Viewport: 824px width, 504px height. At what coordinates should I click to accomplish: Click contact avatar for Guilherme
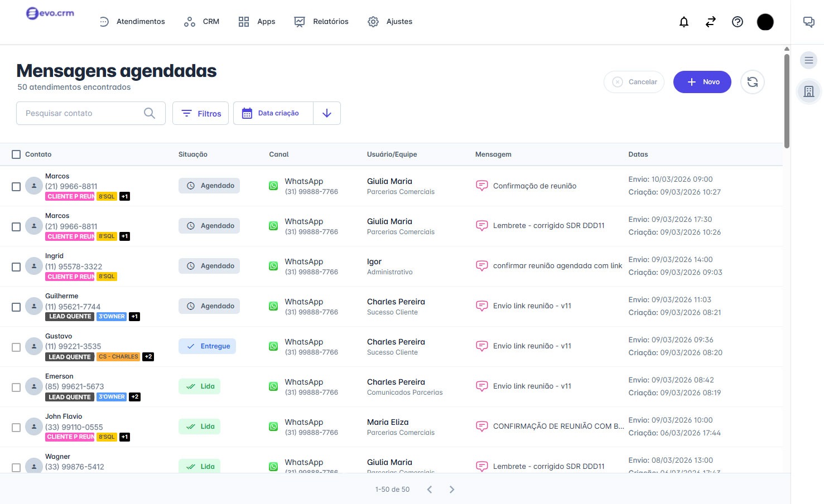(x=34, y=306)
